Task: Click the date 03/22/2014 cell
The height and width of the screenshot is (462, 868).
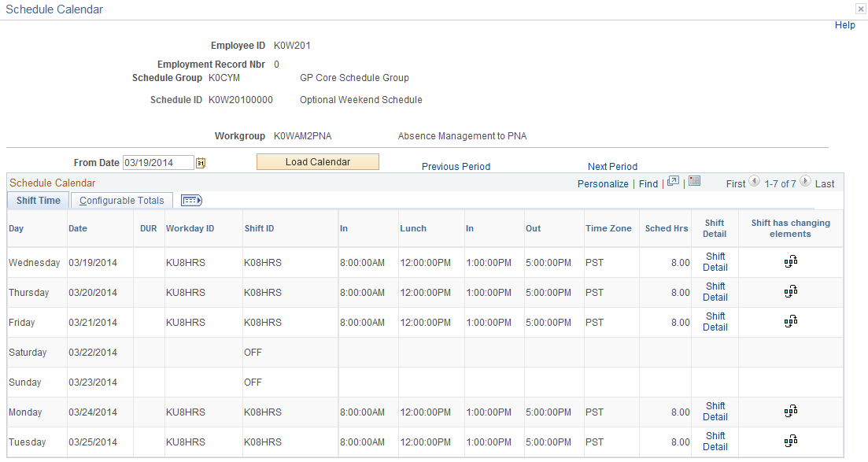Action: click(93, 353)
